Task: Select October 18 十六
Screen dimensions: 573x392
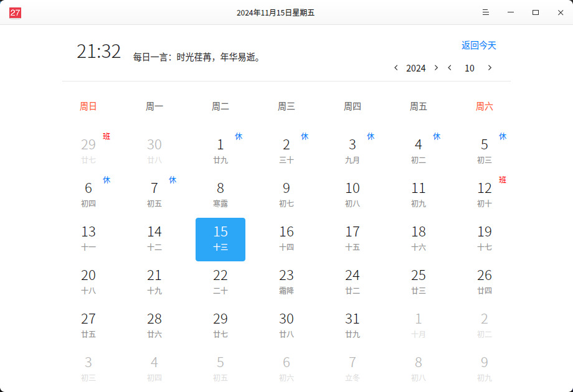Action: [x=419, y=240]
